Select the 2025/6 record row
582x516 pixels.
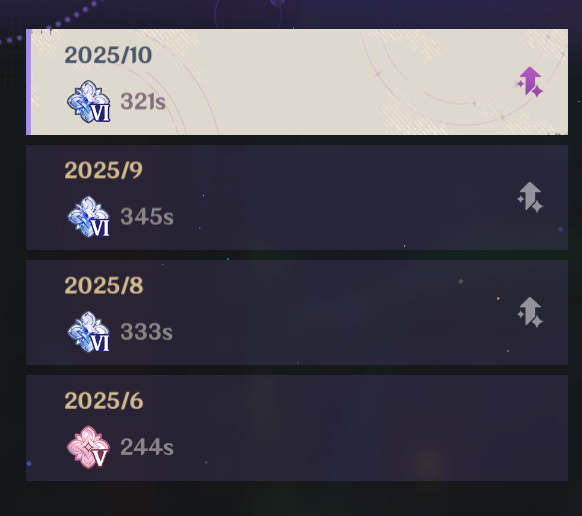297,428
